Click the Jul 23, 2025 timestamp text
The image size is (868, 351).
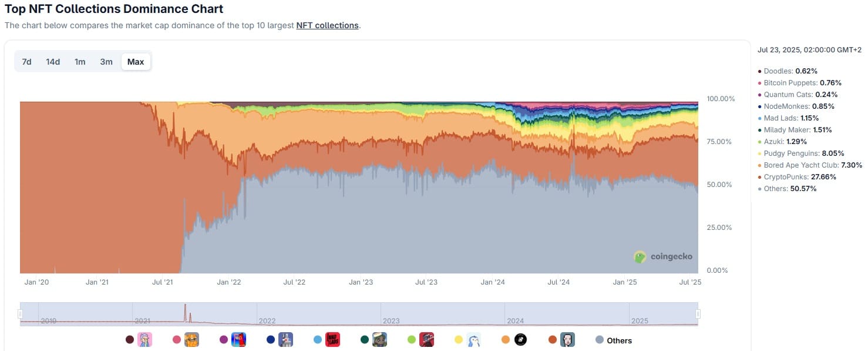(810, 51)
